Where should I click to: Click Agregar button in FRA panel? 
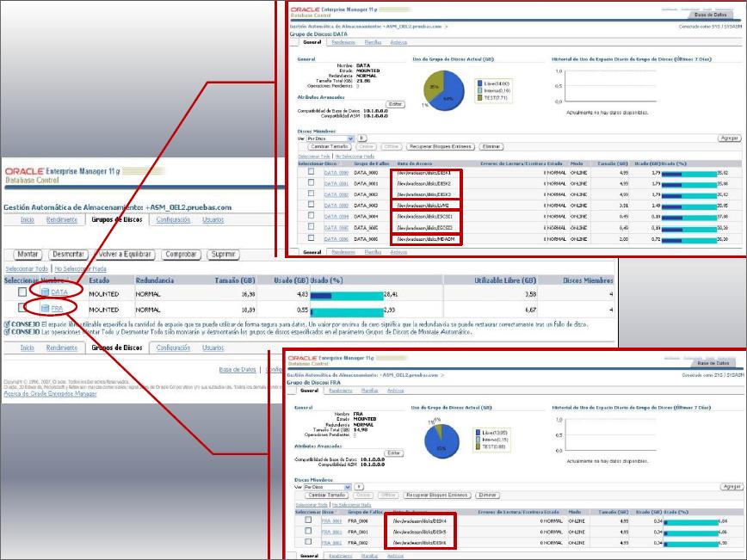click(732, 487)
